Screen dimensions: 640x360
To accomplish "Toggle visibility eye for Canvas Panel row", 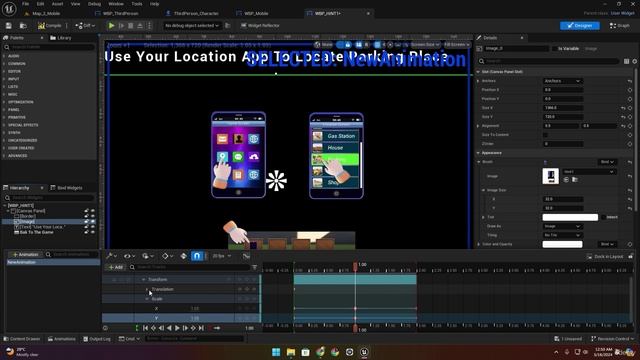I will (x=93, y=211).
